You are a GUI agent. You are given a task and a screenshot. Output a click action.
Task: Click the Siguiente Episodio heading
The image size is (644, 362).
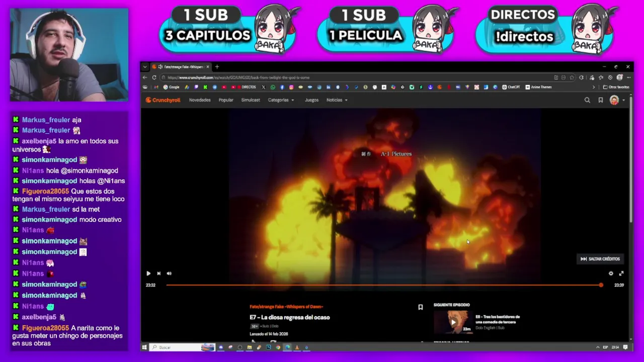(452, 305)
